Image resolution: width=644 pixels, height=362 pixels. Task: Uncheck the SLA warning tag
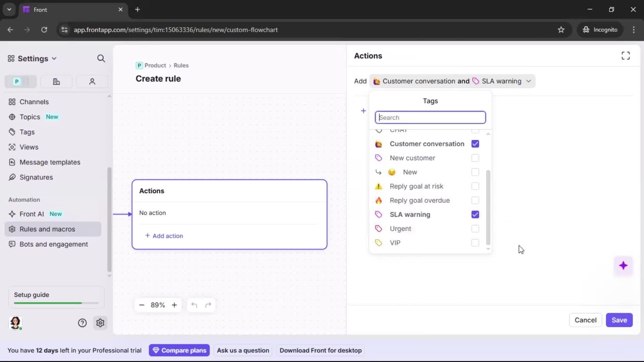(x=475, y=215)
